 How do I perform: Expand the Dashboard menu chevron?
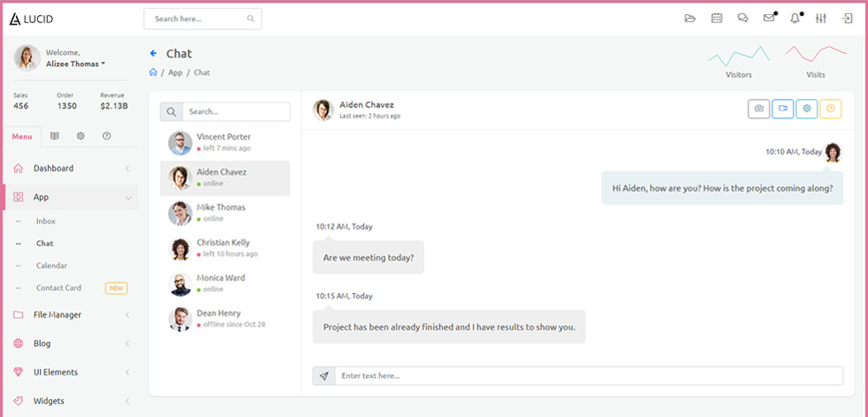pos(128,168)
